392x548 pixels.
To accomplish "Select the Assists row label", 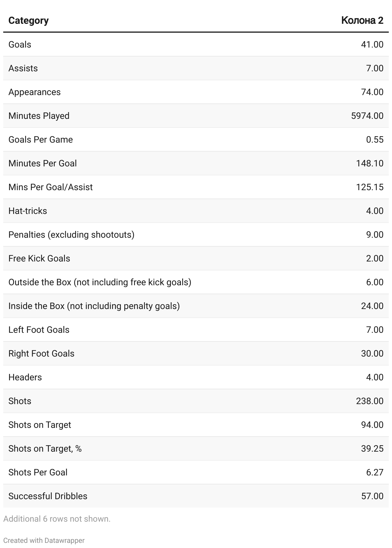I will (23, 68).
